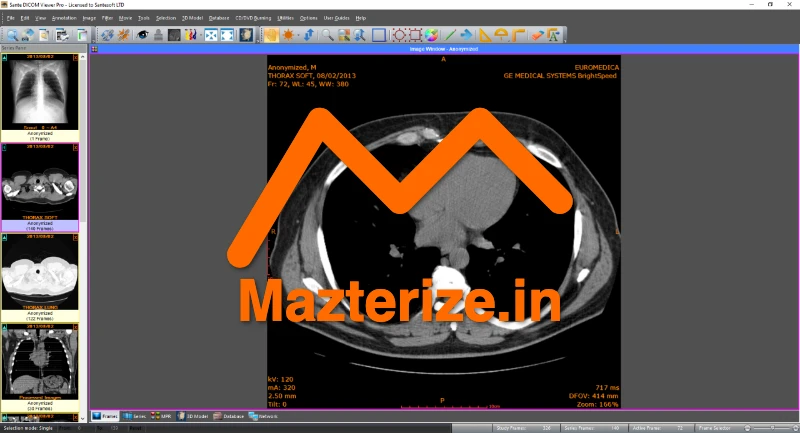This screenshot has height=433, width=800.
Task: Open the 3D Model menu
Action: click(192, 18)
